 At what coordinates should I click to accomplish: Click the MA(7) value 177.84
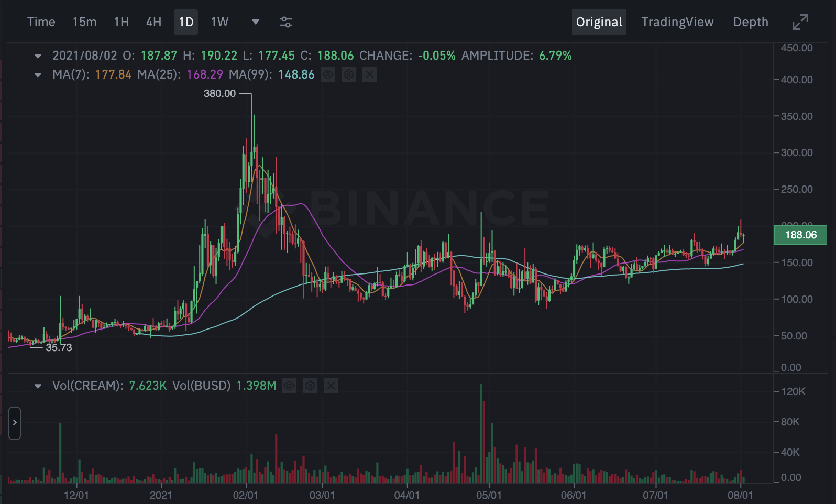pos(113,74)
